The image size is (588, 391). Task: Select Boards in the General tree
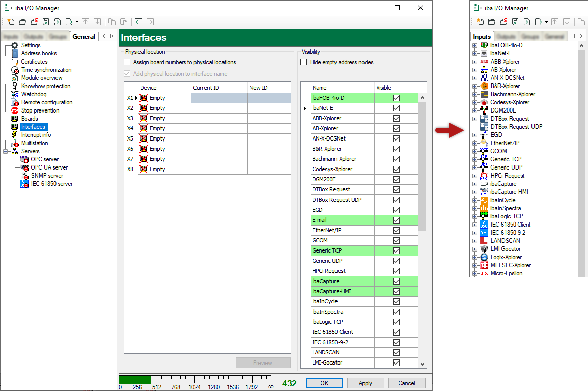[x=30, y=119]
